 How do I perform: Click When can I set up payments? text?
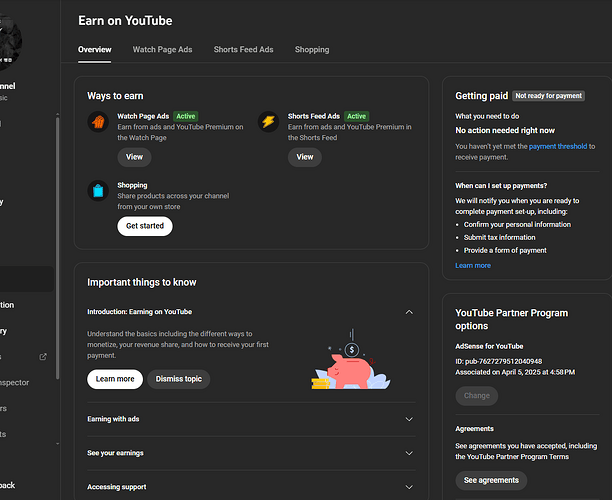[501, 186]
